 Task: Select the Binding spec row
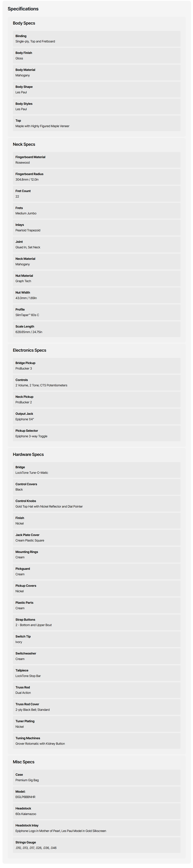pos(96,39)
